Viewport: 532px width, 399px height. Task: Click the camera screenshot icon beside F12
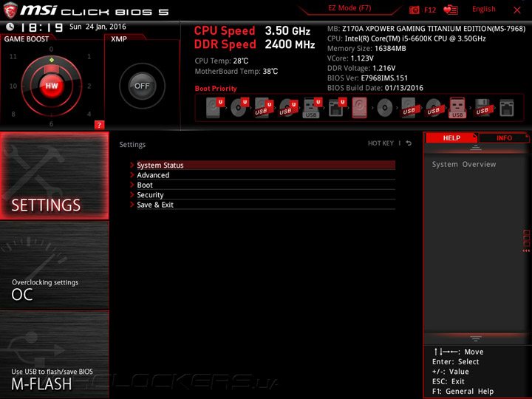tap(415, 10)
